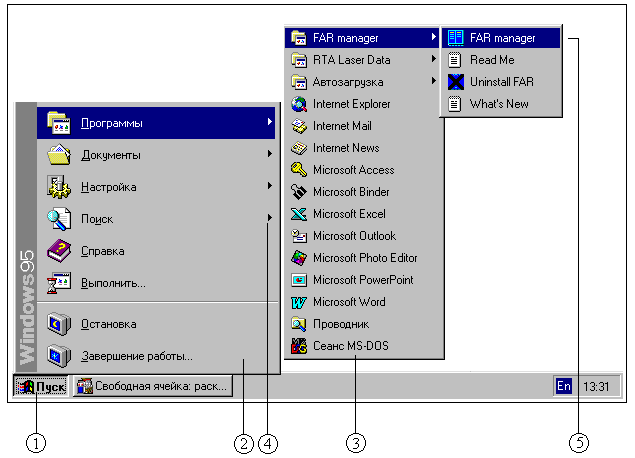Click the Microsoft PowerPoint label
The width and height of the screenshot is (635, 458).
click(363, 280)
